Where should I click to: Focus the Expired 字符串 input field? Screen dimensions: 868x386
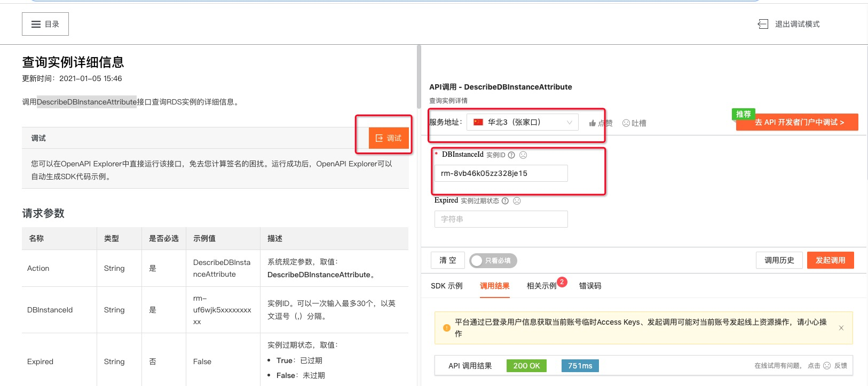pyautogui.click(x=501, y=219)
